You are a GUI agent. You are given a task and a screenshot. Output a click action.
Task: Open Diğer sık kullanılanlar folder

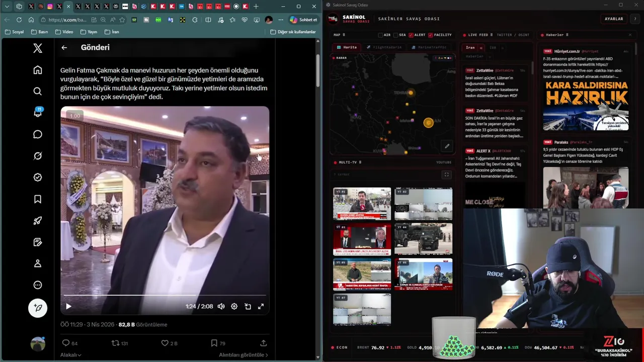(x=293, y=32)
